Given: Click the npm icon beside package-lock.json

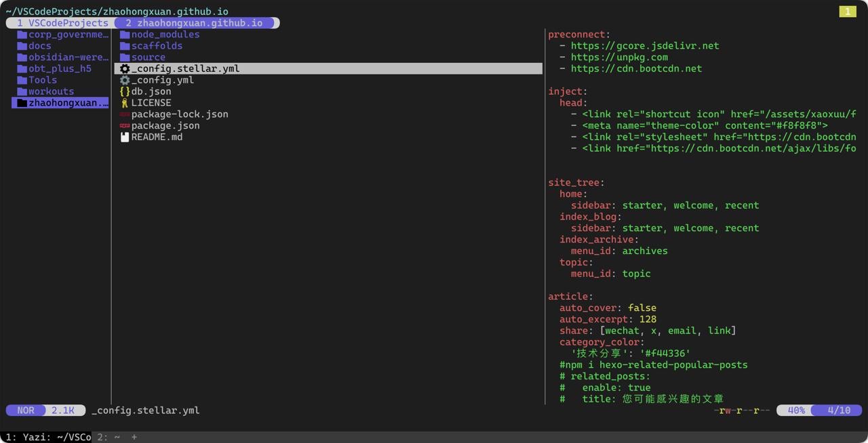Looking at the screenshot, I should [x=125, y=114].
